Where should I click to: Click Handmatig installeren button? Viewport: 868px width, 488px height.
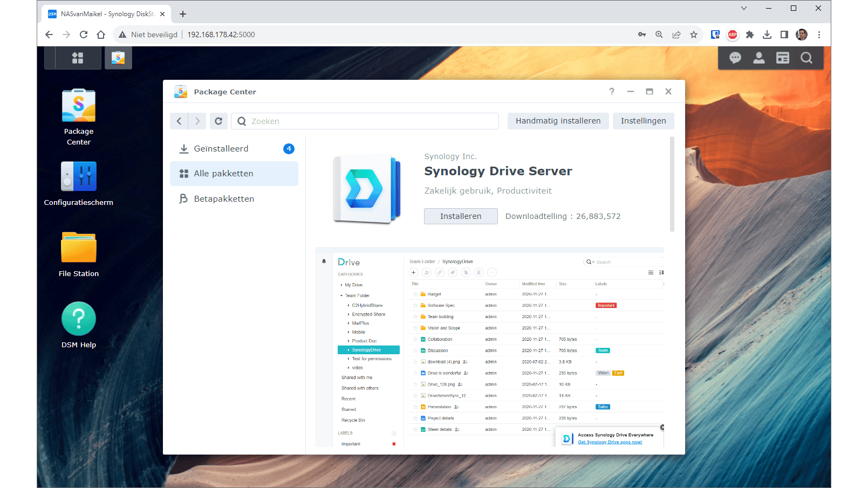[x=558, y=121]
